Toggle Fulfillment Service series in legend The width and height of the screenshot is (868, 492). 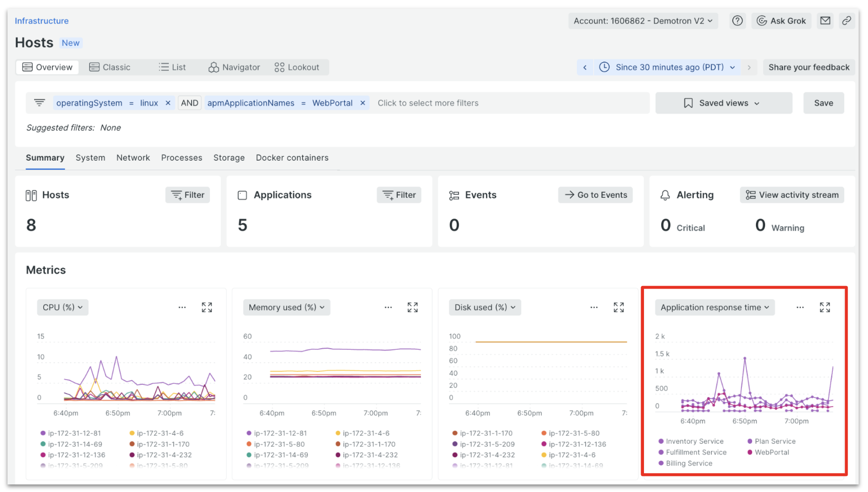pyautogui.click(x=693, y=452)
